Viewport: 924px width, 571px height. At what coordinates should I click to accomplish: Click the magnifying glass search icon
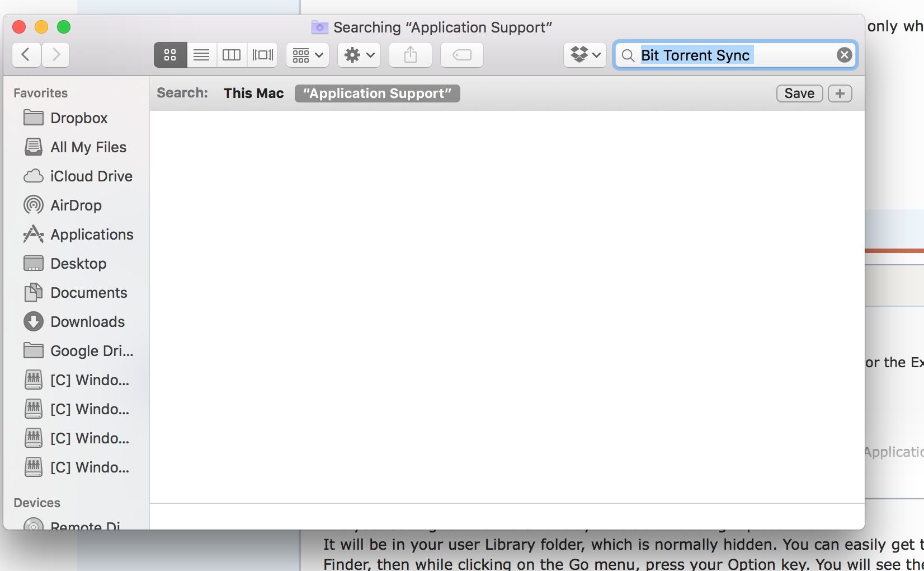[x=628, y=55]
